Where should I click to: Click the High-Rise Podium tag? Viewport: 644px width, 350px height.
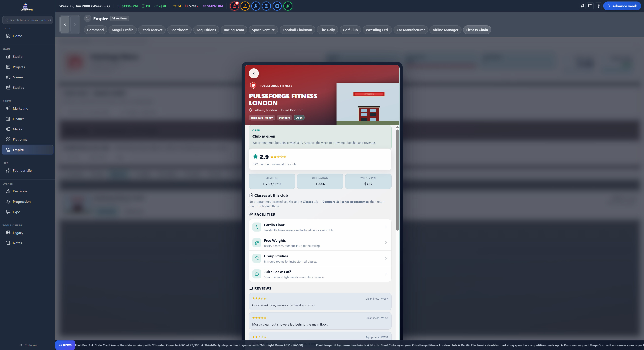262,118
